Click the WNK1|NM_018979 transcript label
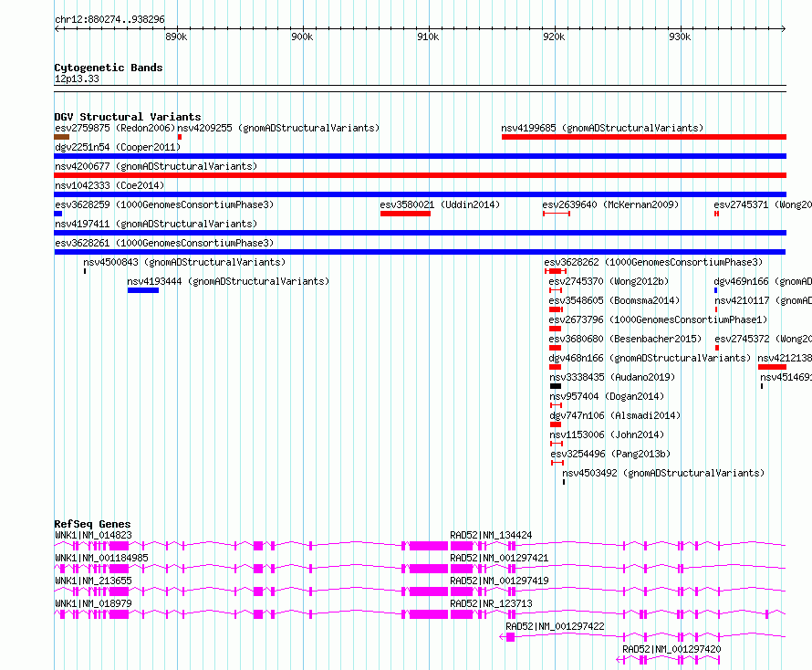The width and height of the screenshot is (812, 670). tap(93, 603)
